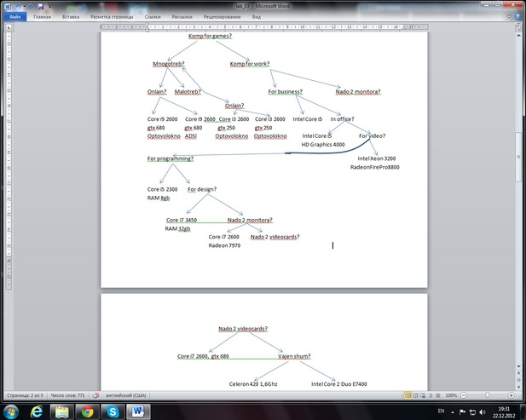Show hidden tray icons arrow
Viewport: 526px width, 420px height.
point(453,412)
